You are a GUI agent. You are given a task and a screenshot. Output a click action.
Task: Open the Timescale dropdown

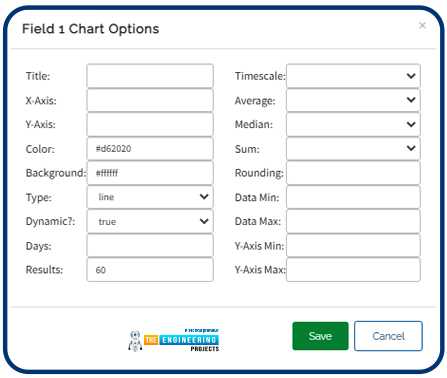(353, 76)
